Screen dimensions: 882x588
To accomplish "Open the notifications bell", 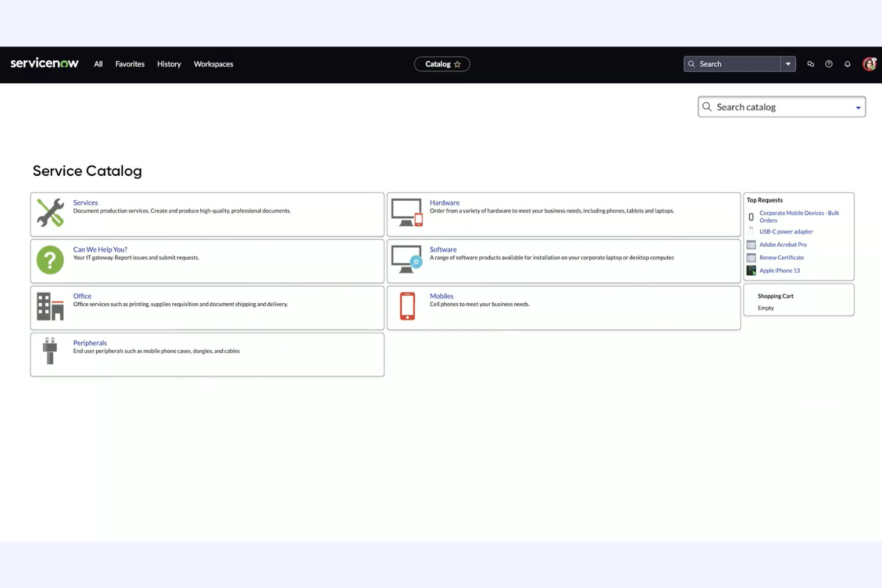I will (847, 64).
